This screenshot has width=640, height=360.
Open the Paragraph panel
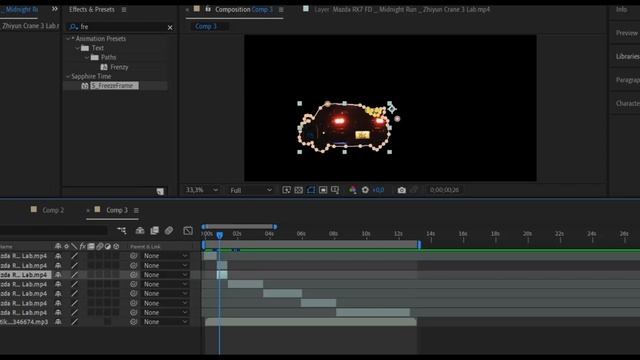click(627, 80)
